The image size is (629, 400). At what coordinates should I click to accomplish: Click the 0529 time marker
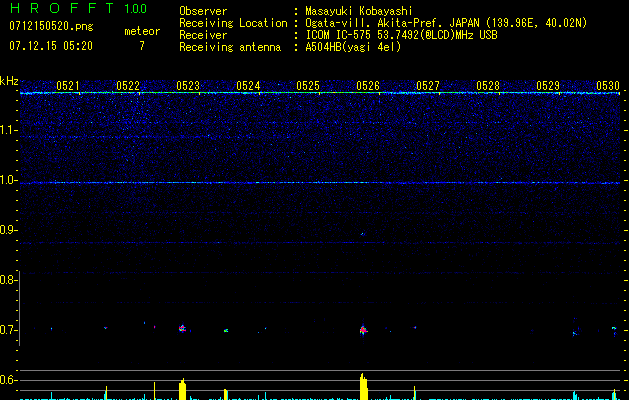coord(548,86)
